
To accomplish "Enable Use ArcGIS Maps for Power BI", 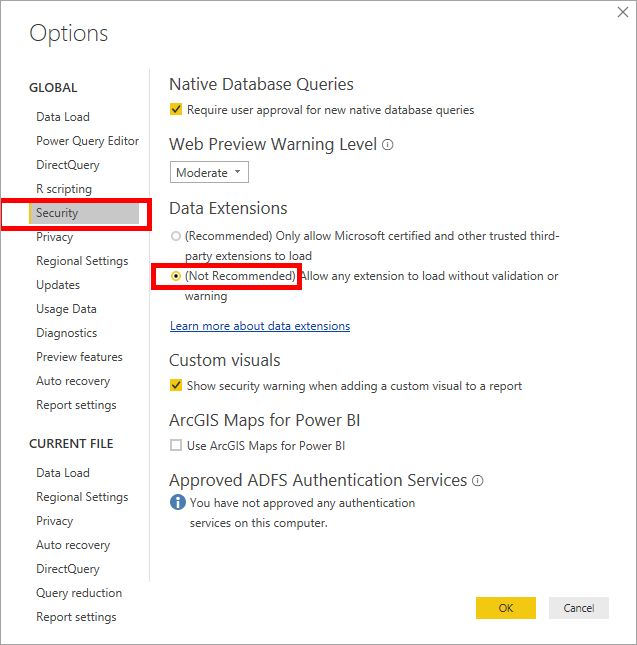I will pos(176,446).
